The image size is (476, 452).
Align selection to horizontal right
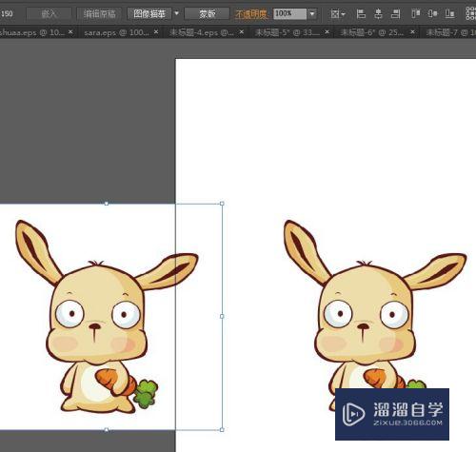395,14
